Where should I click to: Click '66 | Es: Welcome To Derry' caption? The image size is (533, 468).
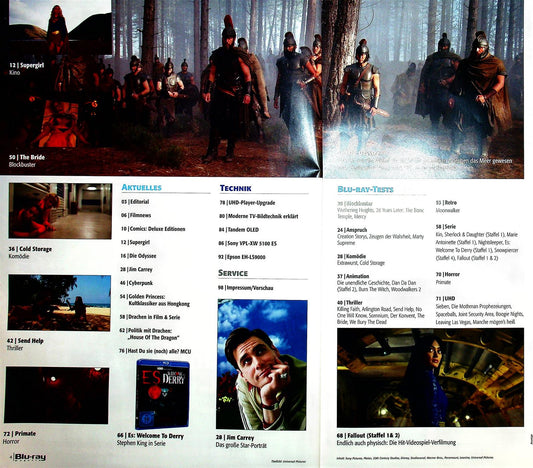150,436
